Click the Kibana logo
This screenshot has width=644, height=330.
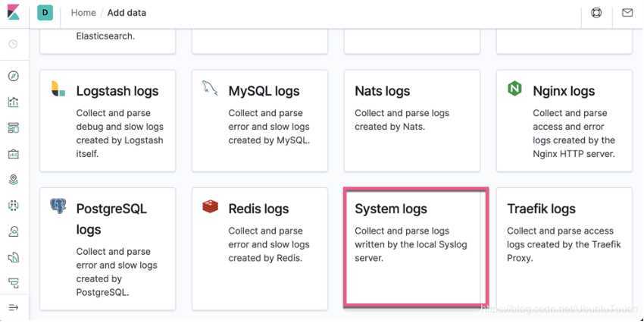coord(14,13)
